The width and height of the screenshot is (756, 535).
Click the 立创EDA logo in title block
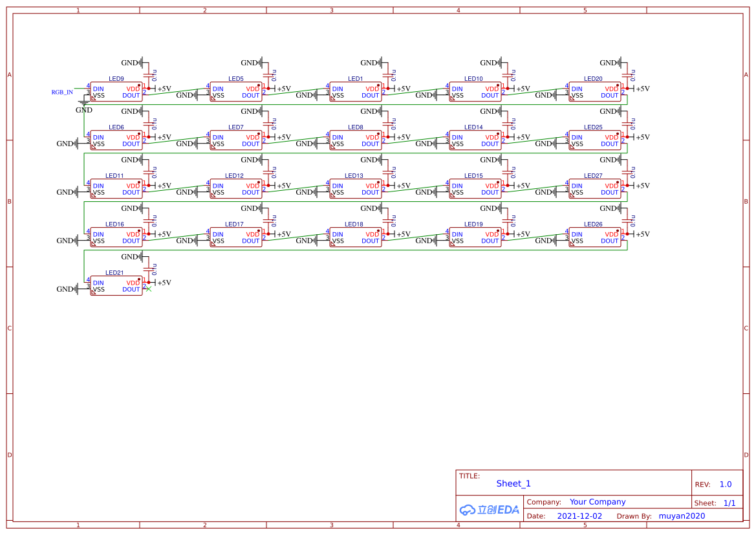coord(490,510)
